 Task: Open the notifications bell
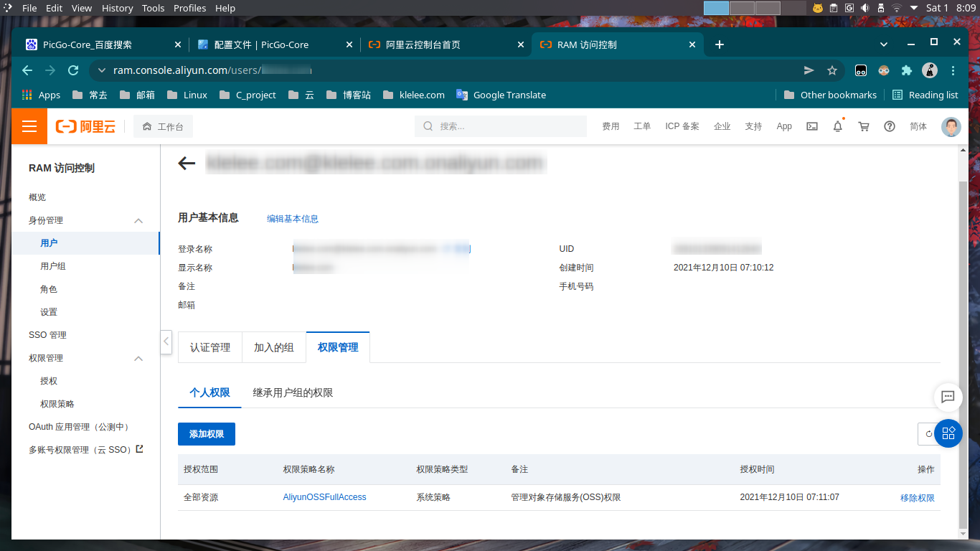point(837,126)
